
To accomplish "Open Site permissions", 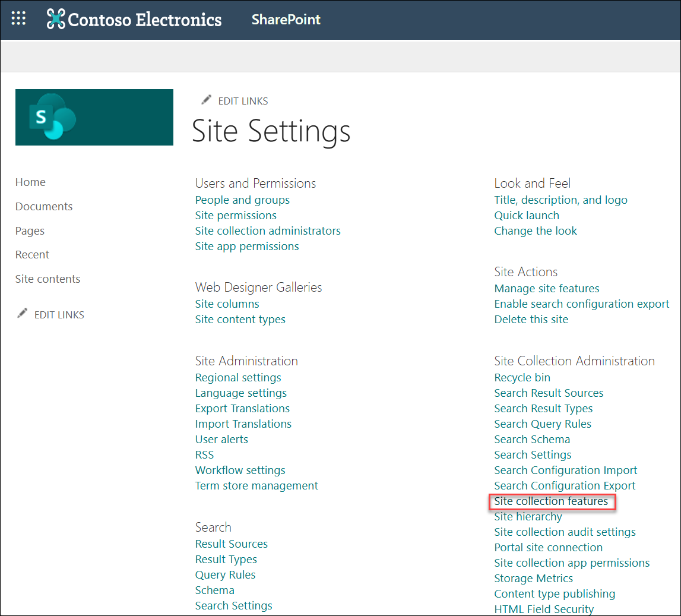I will click(235, 215).
